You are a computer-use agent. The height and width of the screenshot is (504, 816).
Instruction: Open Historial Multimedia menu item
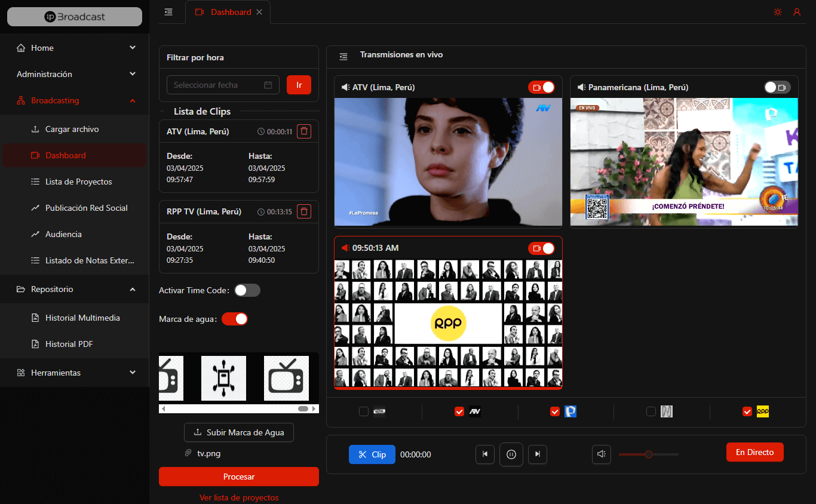click(x=82, y=318)
